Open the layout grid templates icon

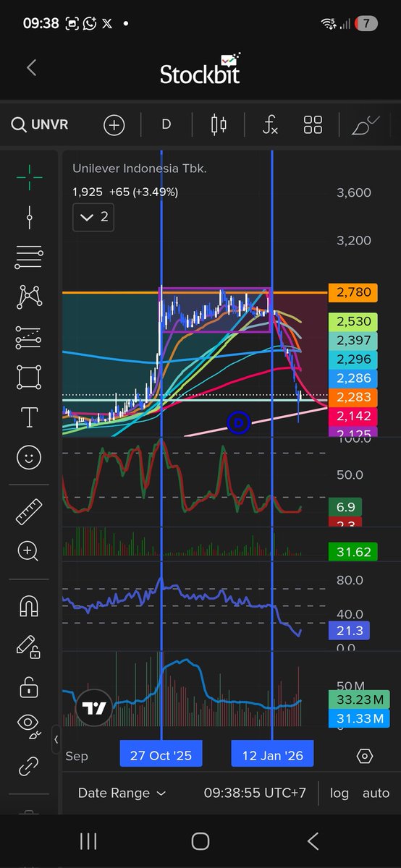click(313, 125)
